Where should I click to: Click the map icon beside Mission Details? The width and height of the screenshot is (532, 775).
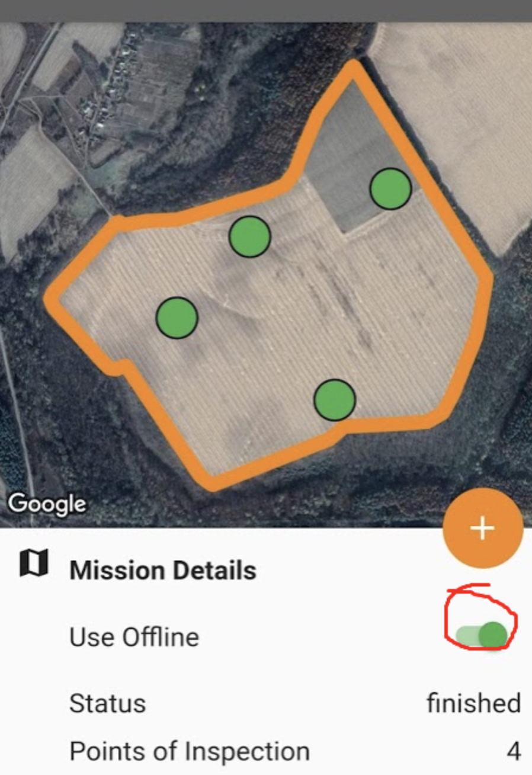[x=34, y=562]
